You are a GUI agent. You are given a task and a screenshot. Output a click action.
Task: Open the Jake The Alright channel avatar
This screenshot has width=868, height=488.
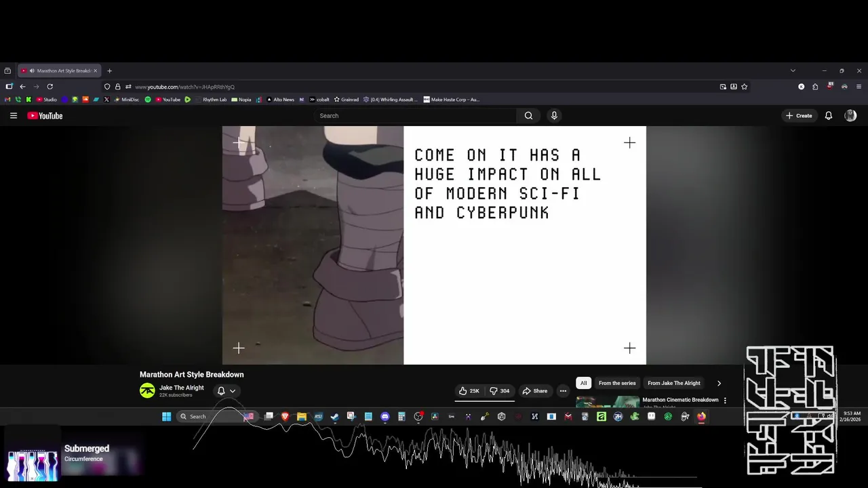(147, 390)
